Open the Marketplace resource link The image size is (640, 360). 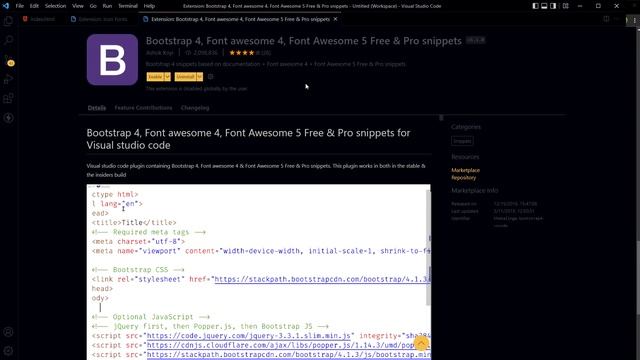pyautogui.click(x=465, y=170)
